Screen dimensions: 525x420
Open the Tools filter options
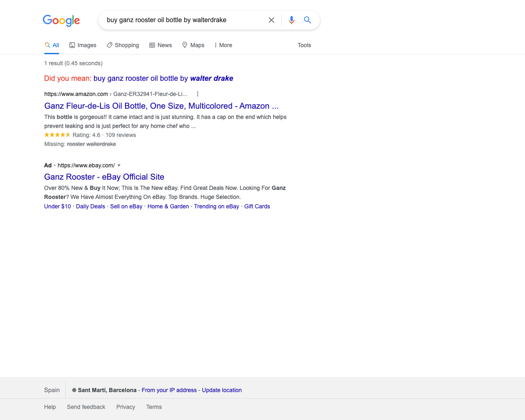pyautogui.click(x=304, y=45)
